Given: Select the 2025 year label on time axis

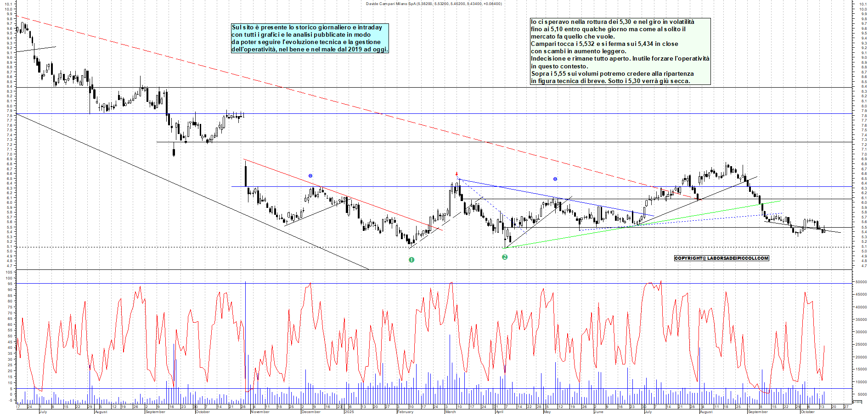Looking at the screenshot, I should 349,412.
